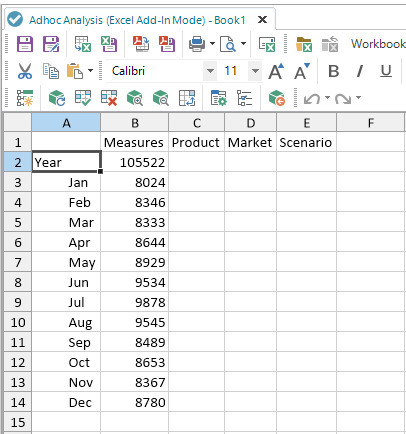Close the Adhoc Analysis Book1 tab

[263, 20]
